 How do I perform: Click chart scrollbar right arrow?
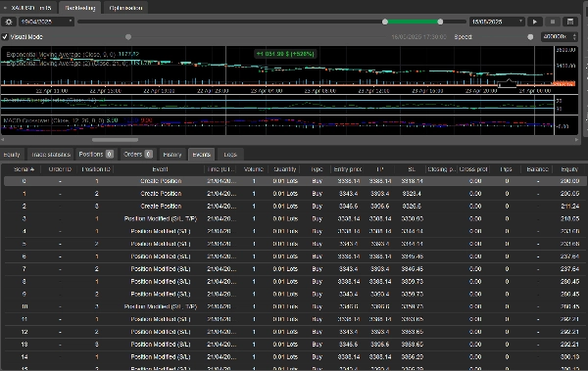coord(576,140)
